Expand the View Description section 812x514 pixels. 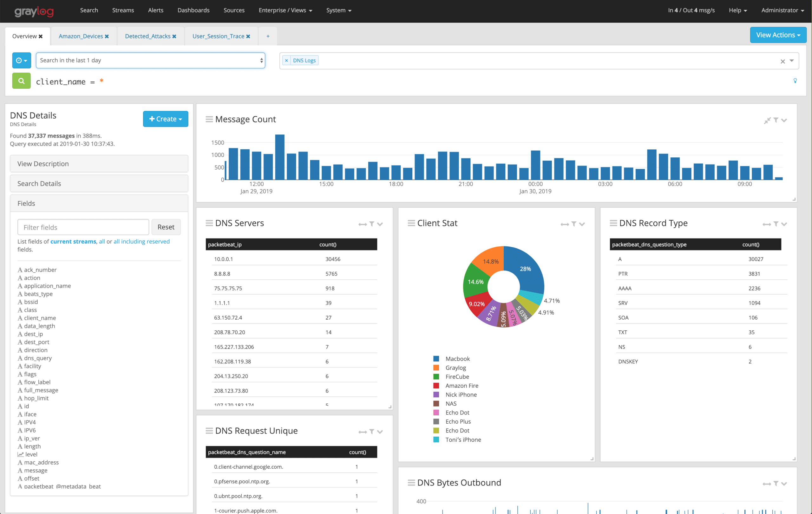click(x=99, y=164)
